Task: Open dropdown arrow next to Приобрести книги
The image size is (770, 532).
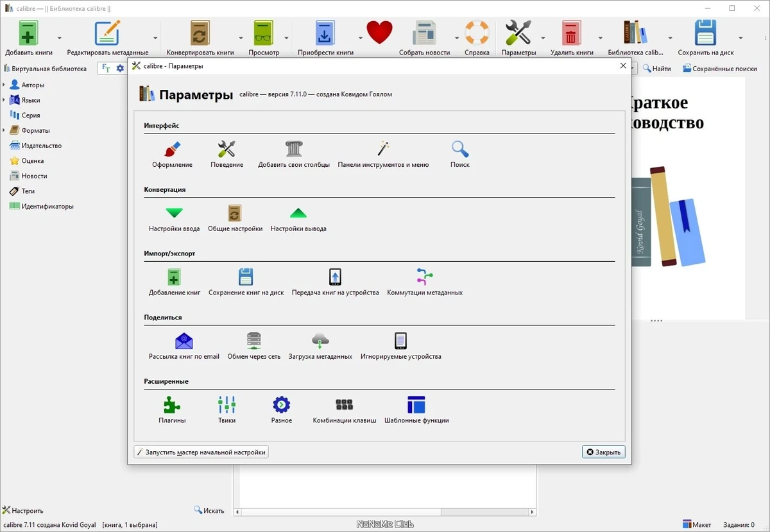Action: (360, 38)
